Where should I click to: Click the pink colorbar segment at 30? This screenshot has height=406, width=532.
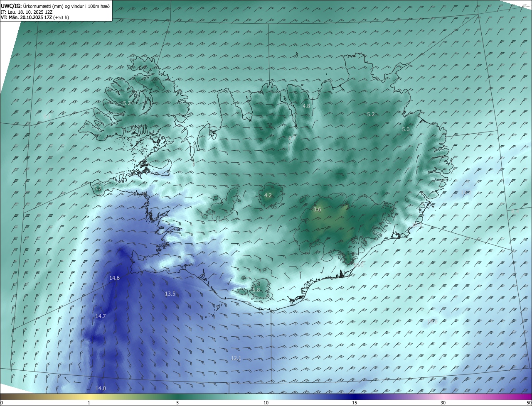[x=443, y=397]
